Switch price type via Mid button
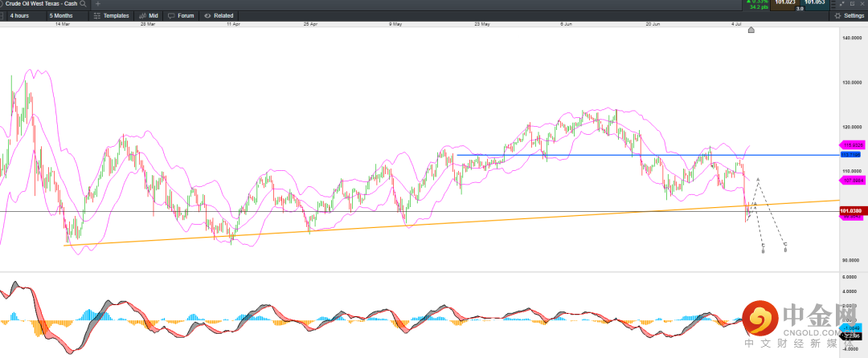Screen dimensions: 868x358 coord(149,15)
